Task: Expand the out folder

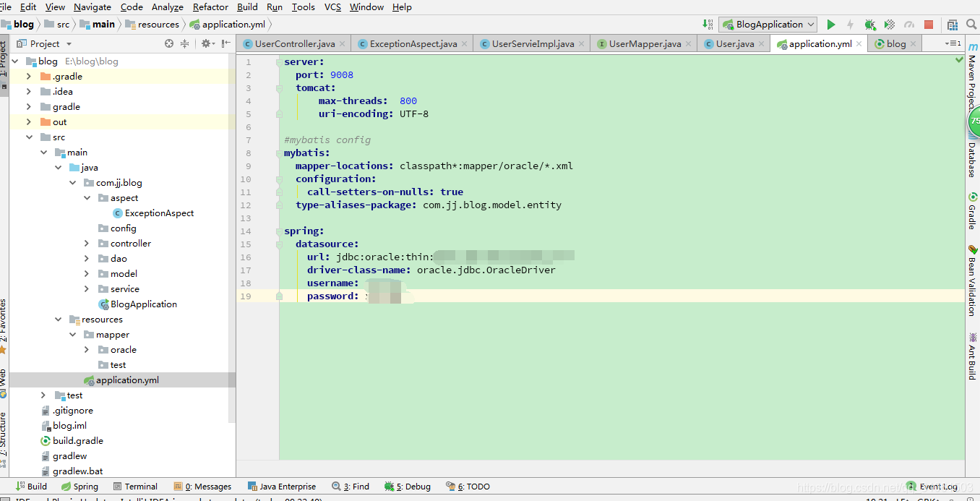Action: (29, 121)
